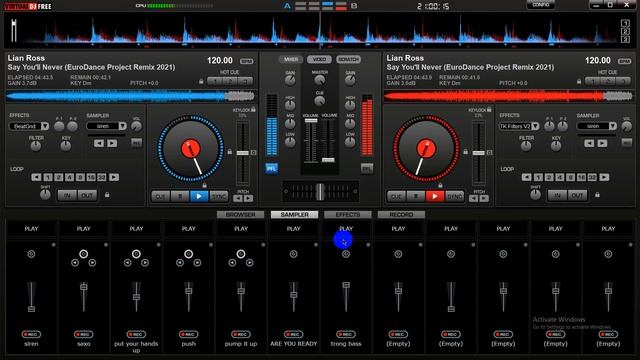Play the right deck track
The width and height of the screenshot is (640, 360).
pos(435,196)
